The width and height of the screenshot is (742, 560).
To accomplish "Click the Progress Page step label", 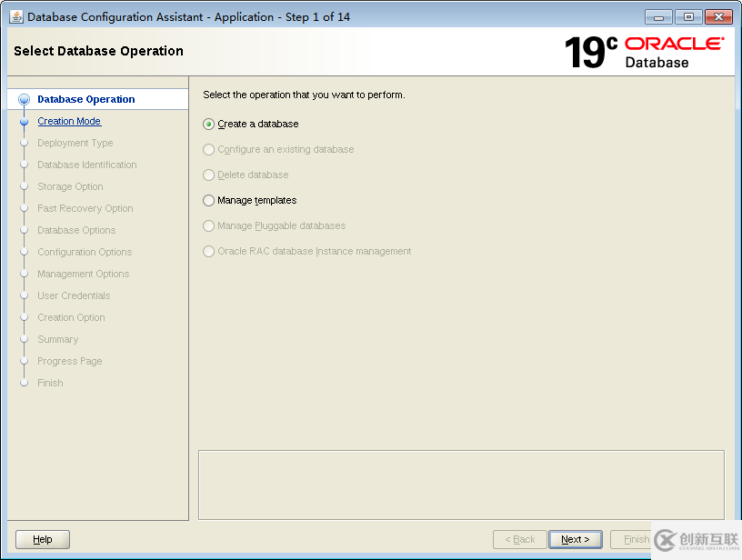I will click(x=70, y=361).
